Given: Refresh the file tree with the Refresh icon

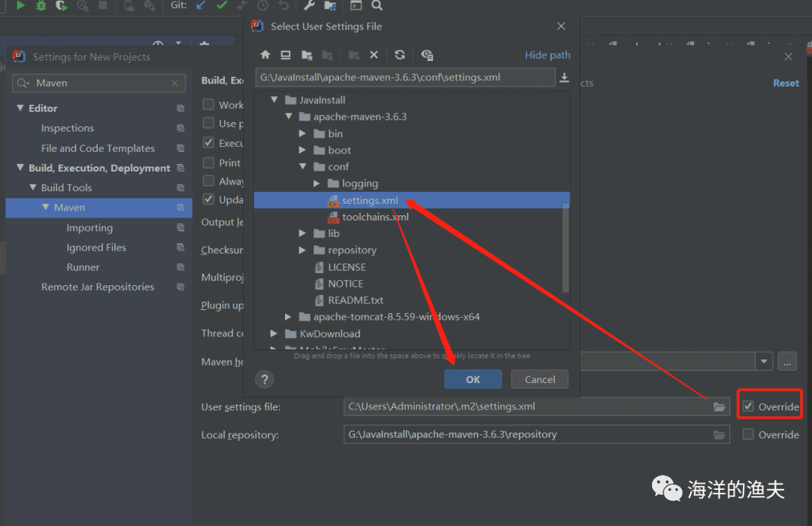Looking at the screenshot, I should (x=400, y=55).
